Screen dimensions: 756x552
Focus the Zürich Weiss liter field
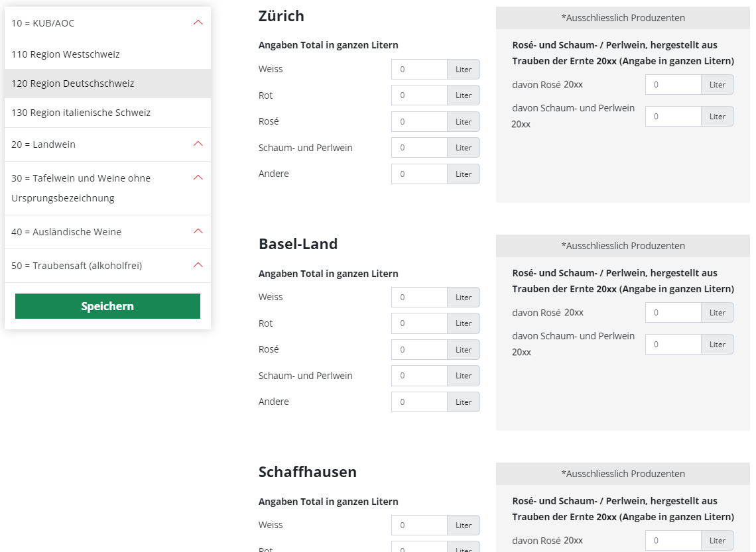tap(419, 70)
